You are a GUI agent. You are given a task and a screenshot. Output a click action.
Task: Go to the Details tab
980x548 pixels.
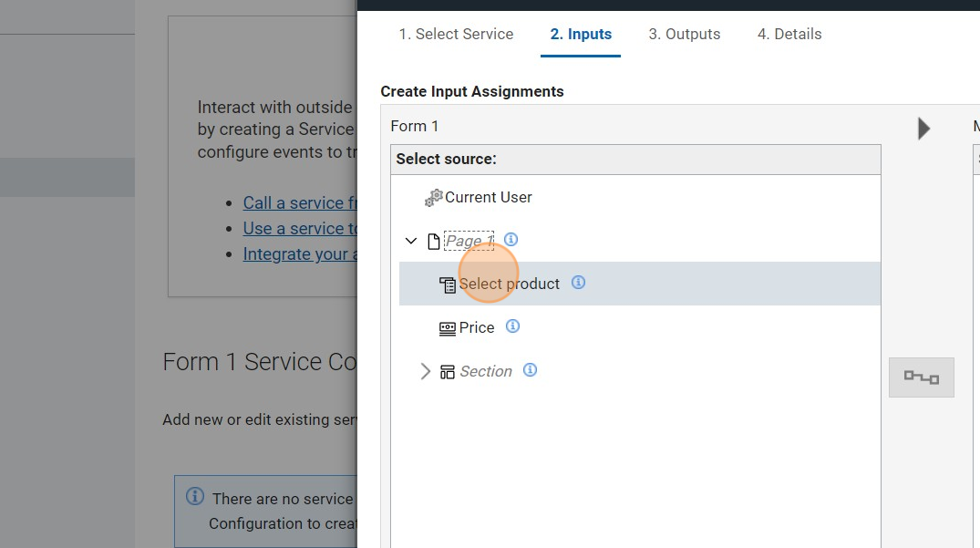(789, 35)
